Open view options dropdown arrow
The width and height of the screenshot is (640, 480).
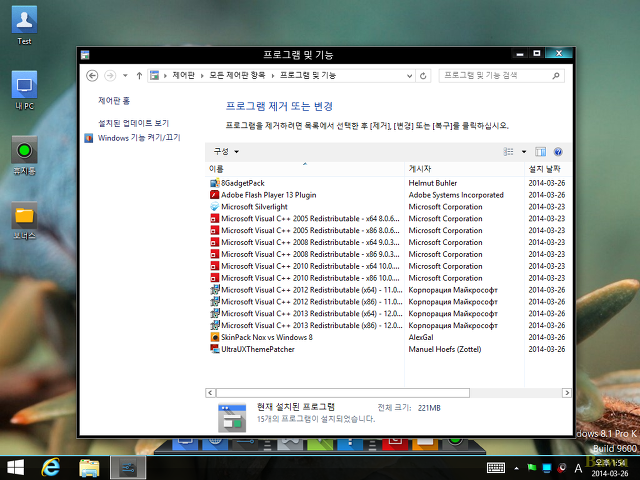(524, 152)
